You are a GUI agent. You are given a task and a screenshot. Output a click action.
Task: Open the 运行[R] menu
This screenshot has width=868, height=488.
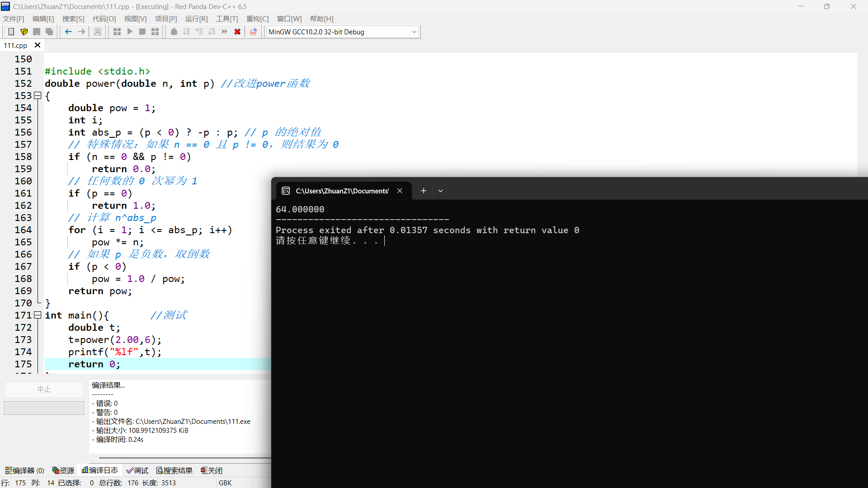point(196,19)
